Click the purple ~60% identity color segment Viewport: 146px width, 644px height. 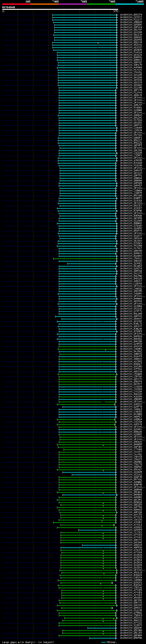[x=73, y=4]
